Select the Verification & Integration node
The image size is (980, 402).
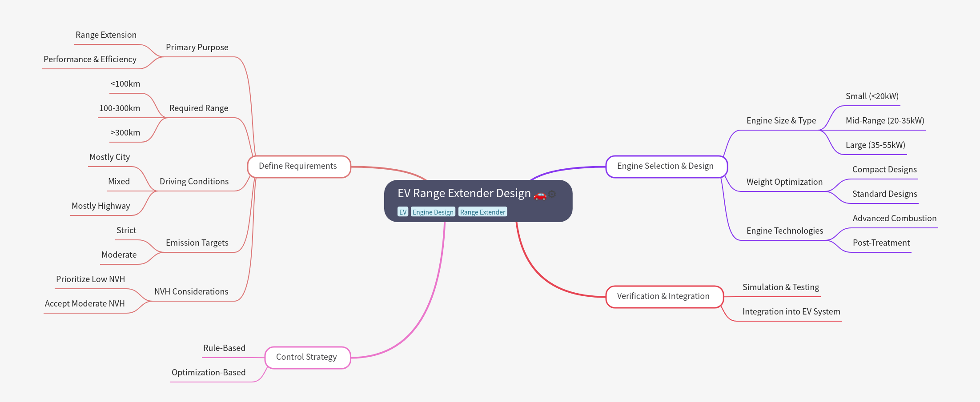pos(664,296)
